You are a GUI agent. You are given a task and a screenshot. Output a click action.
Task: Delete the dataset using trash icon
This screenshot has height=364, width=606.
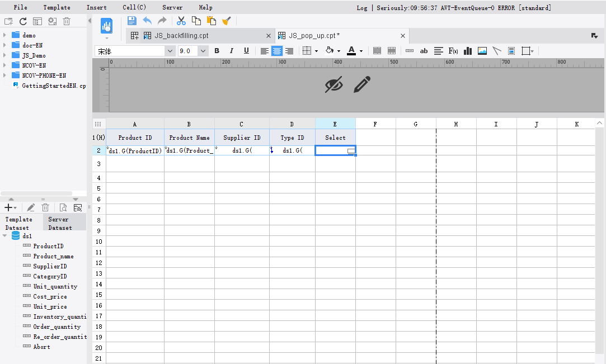coord(45,207)
